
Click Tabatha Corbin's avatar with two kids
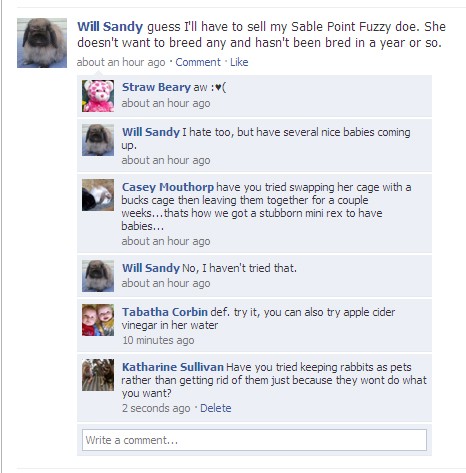click(x=98, y=320)
